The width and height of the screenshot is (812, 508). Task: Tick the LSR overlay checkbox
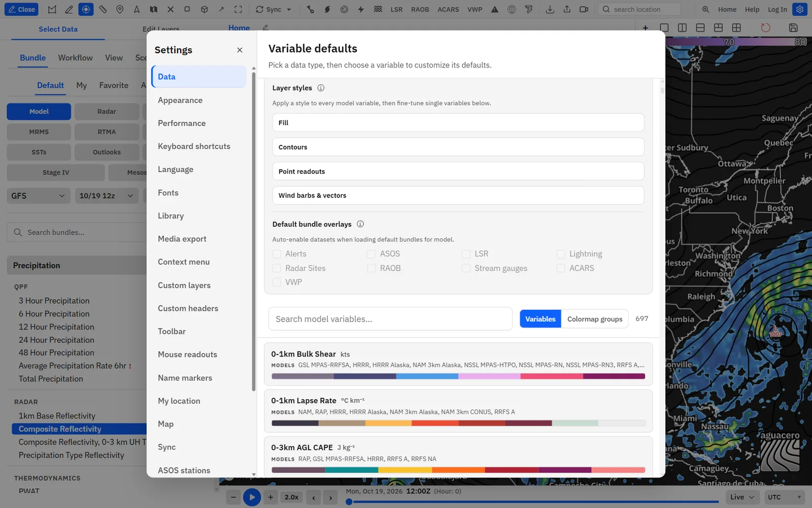(466, 253)
